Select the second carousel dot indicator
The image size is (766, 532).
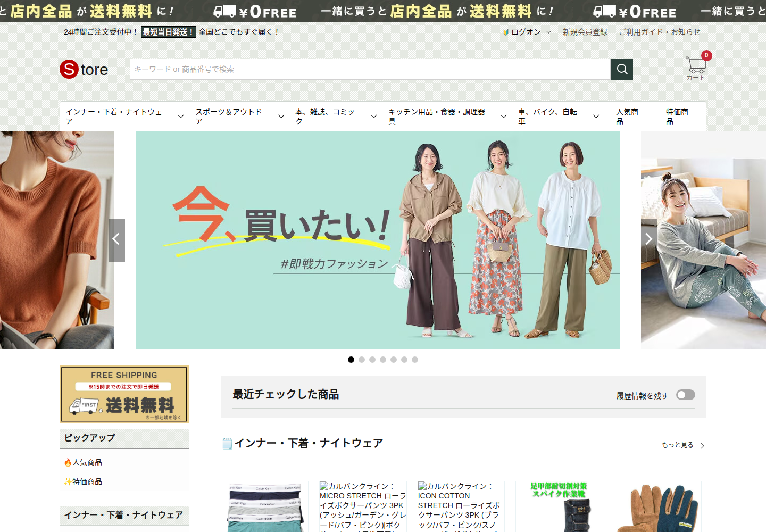click(x=362, y=360)
